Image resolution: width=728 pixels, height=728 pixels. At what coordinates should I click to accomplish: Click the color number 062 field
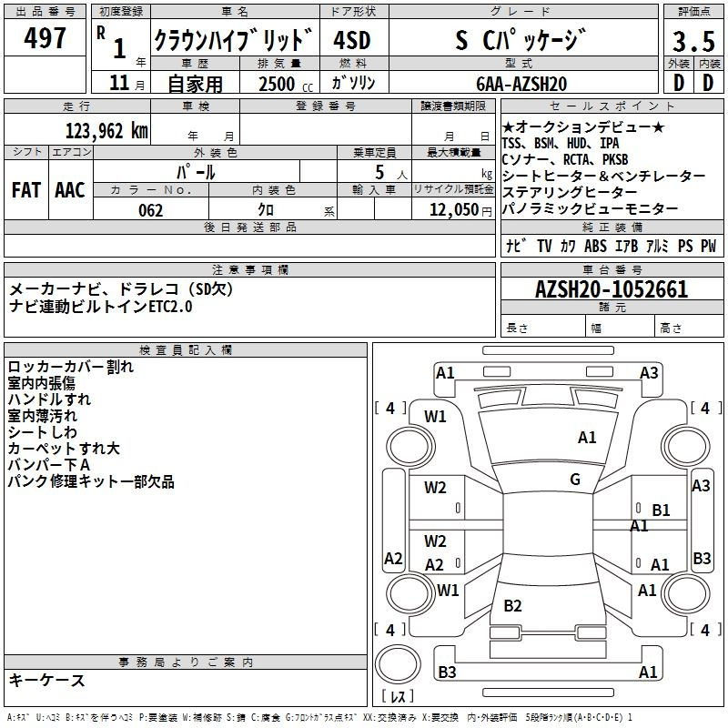pyautogui.click(x=150, y=210)
